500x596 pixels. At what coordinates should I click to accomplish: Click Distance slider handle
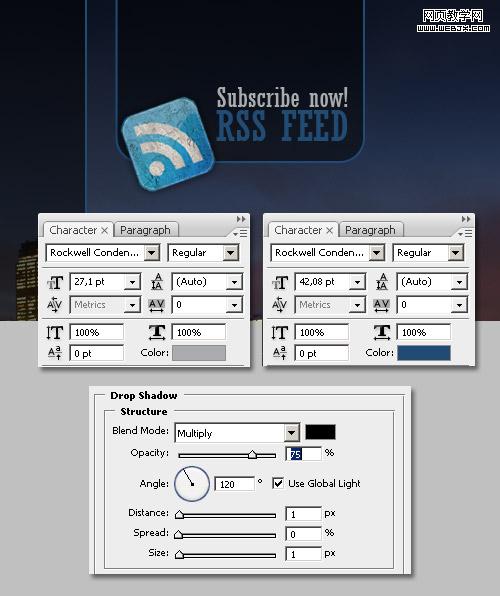(179, 515)
